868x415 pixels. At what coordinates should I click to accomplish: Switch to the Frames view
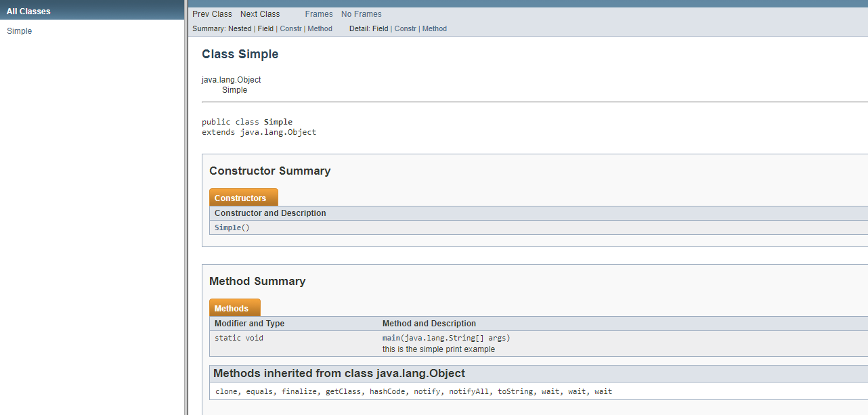(319, 14)
